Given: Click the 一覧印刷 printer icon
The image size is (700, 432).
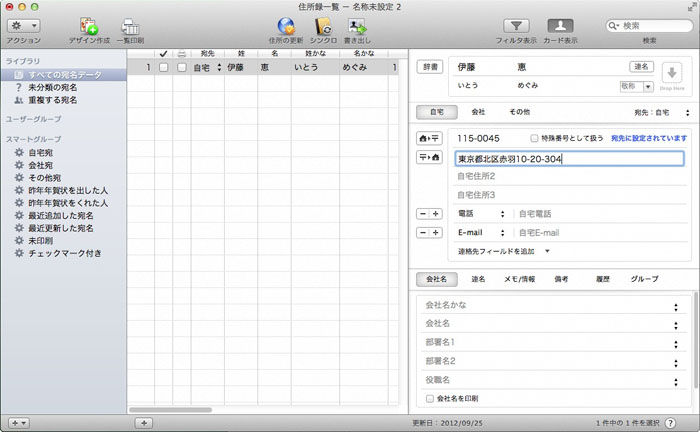Looking at the screenshot, I should tap(130, 26).
